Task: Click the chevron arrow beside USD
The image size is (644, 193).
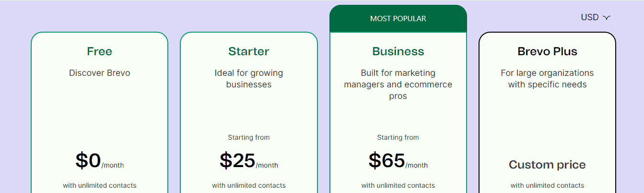Action: [607, 18]
